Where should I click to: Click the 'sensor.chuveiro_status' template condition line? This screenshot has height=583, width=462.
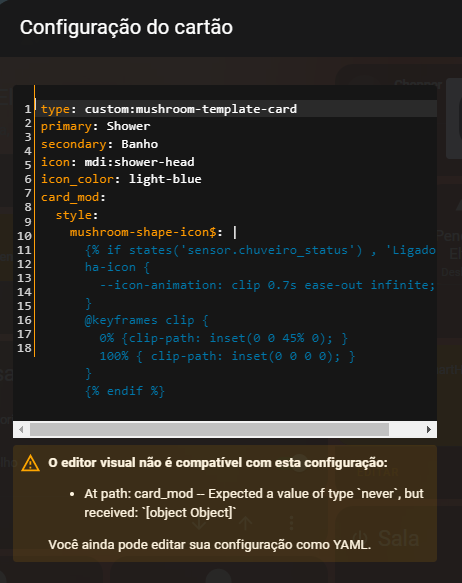click(260, 250)
